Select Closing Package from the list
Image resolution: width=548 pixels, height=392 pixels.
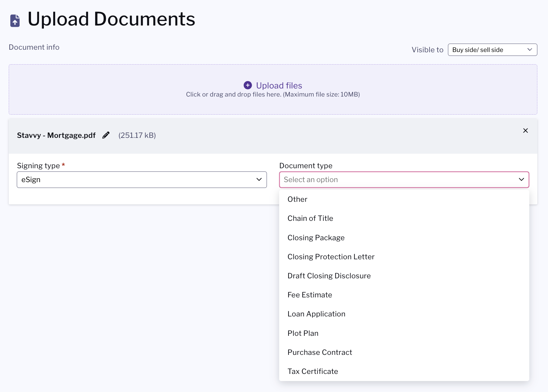click(404, 238)
